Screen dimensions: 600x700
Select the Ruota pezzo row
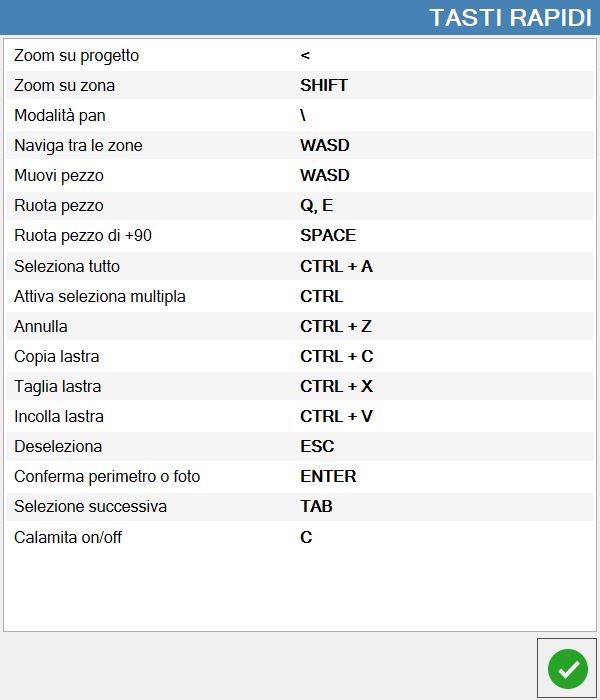pyautogui.click(x=300, y=205)
